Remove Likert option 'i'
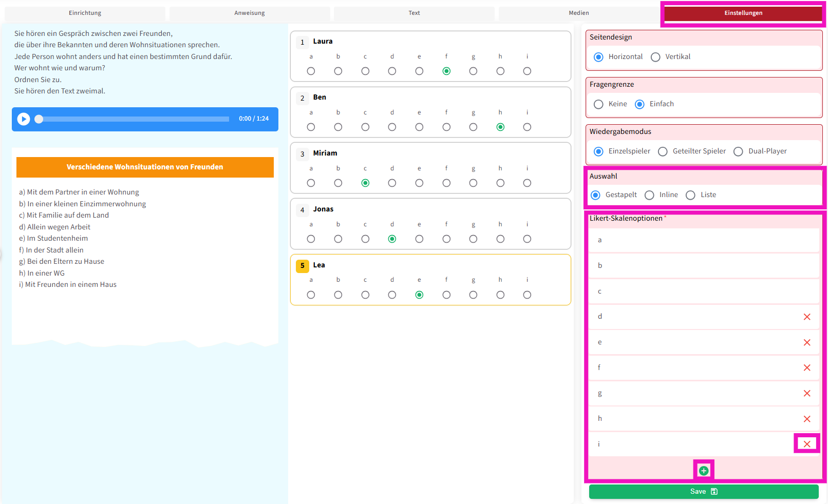The height and width of the screenshot is (504, 828). tap(806, 444)
